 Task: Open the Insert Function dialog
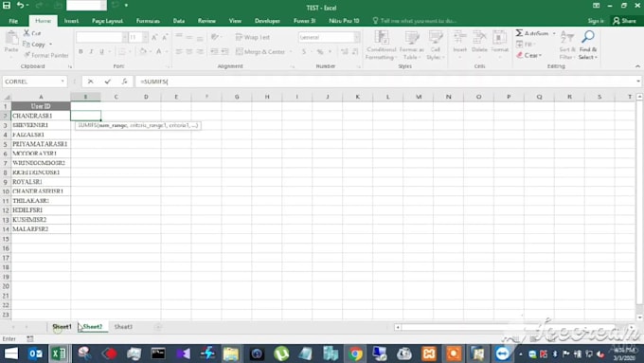tap(124, 82)
